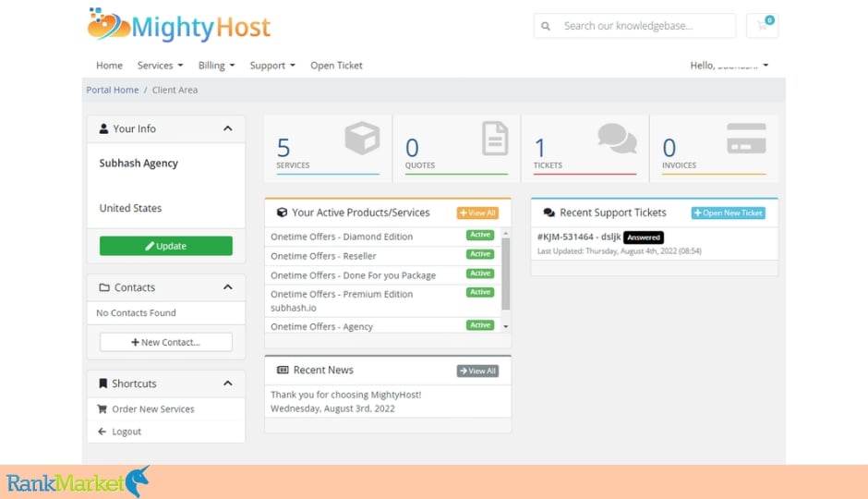The height and width of the screenshot is (499, 868).
Task: Collapse the Contacts panel chevron
Action: pyautogui.click(x=227, y=286)
